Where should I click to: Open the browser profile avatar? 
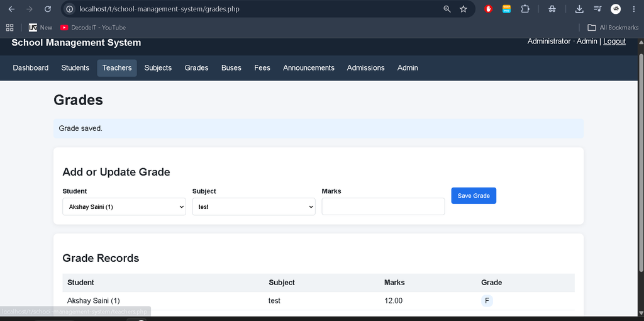point(616,9)
